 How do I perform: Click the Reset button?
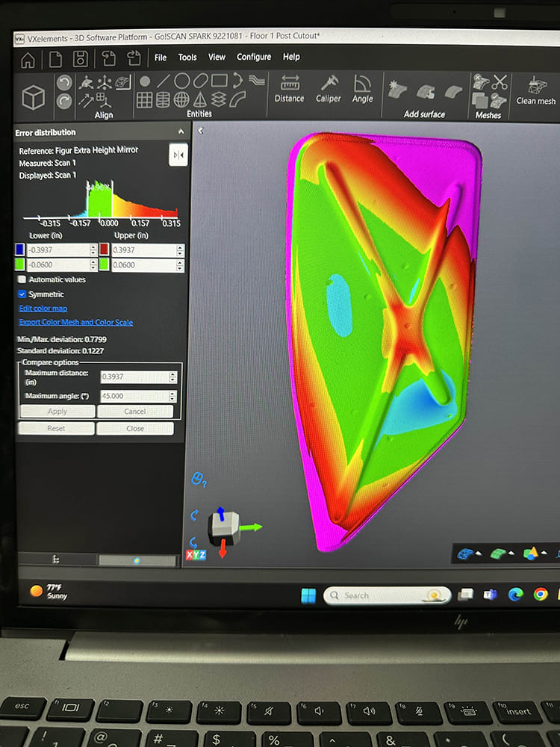coord(56,428)
